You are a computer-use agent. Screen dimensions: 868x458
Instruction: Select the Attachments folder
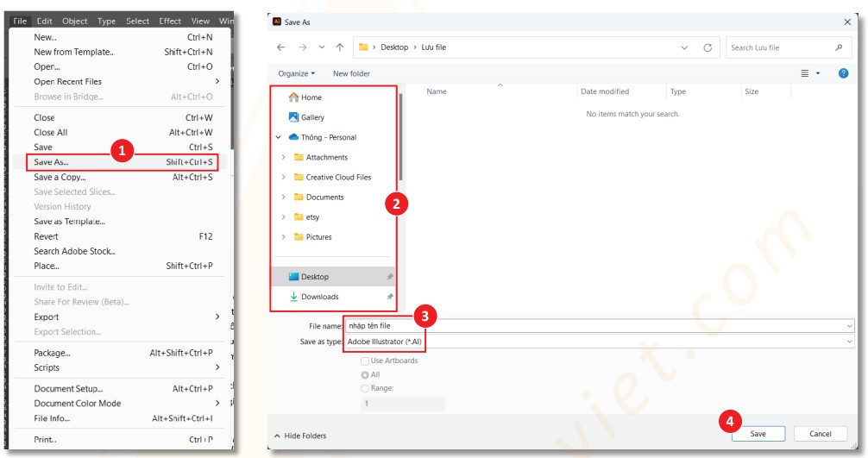click(321, 157)
